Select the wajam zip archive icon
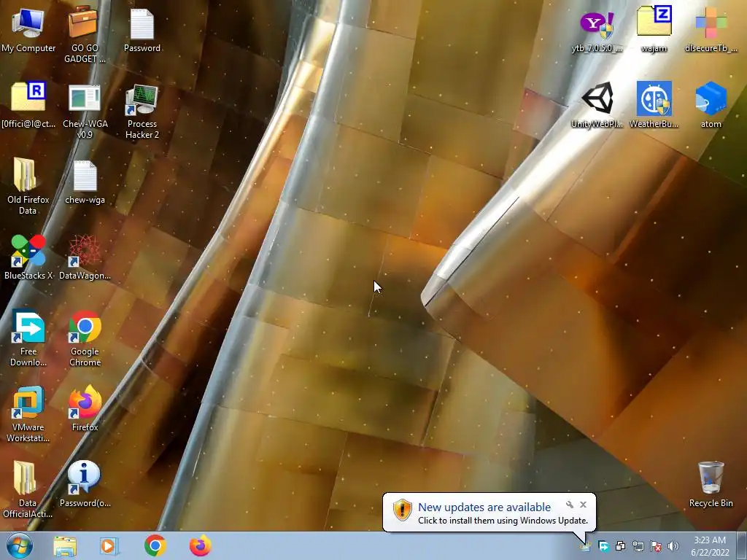This screenshot has width=747, height=560. [x=654, y=28]
